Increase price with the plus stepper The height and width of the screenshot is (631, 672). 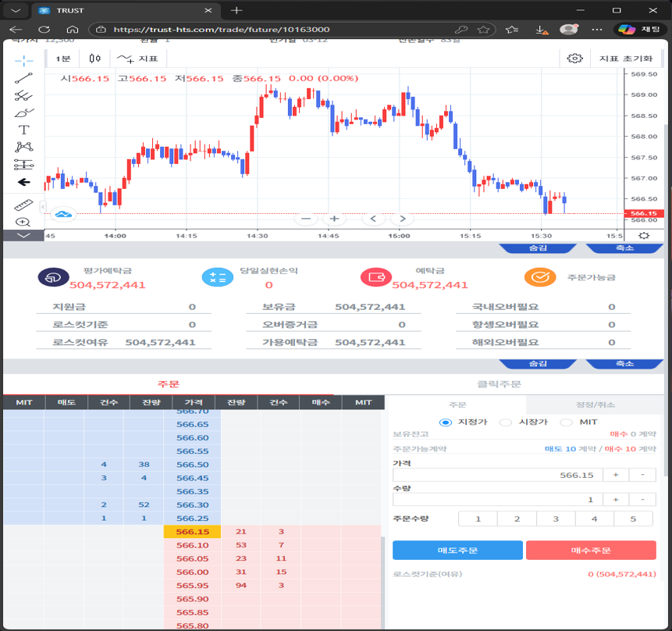click(616, 475)
